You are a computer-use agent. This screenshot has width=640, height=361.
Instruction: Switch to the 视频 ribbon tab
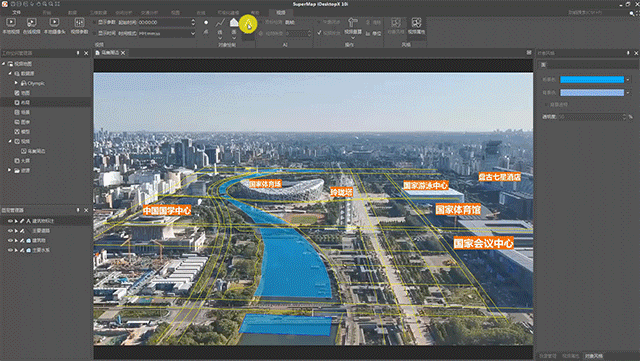coord(281,13)
